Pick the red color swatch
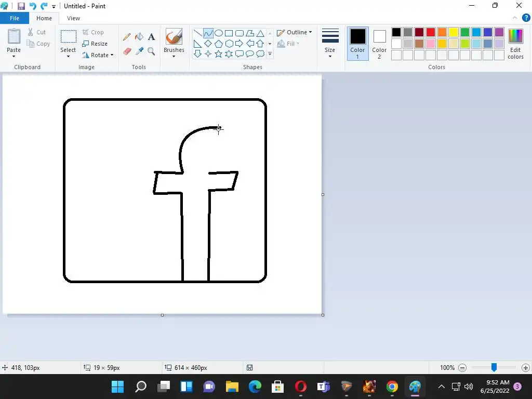 tap(431, 32)
